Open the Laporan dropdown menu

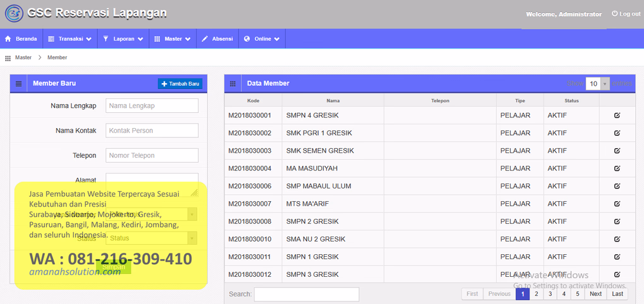(x=123, y=39)
